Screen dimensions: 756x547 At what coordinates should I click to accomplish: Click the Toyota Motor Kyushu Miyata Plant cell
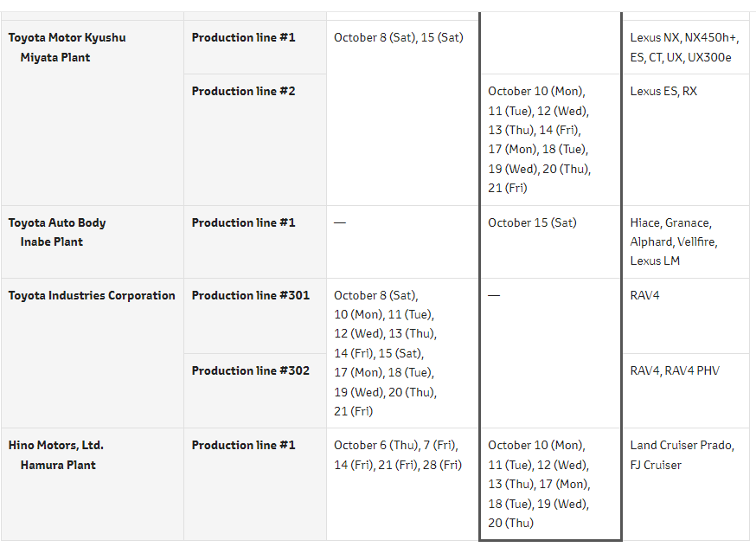click(67, 48)
